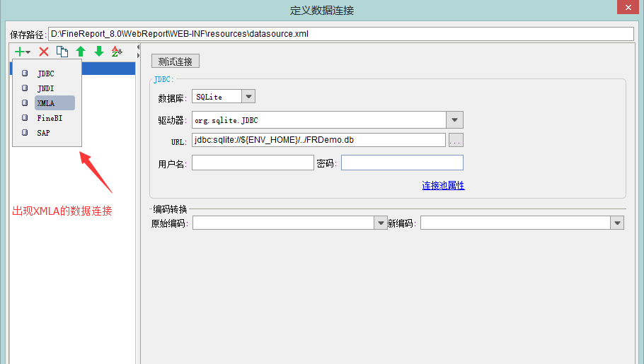Open the 新编码 dropdown
Viewport: 644px width, 364px height.
coord(617,223)
